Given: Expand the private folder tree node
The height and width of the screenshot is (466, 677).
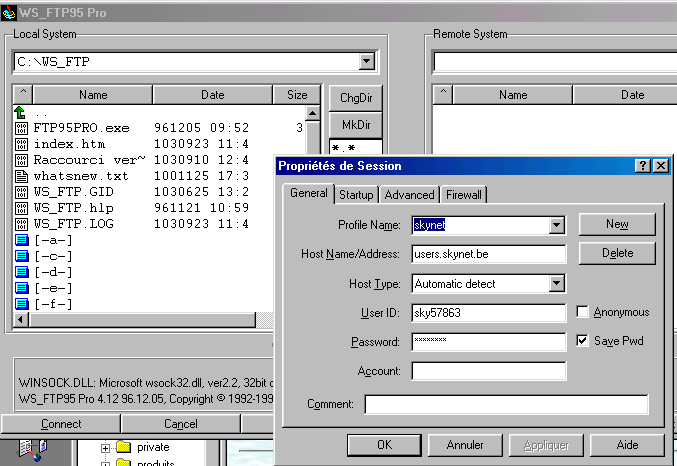Looking at the screenshot, I should 105,448.
